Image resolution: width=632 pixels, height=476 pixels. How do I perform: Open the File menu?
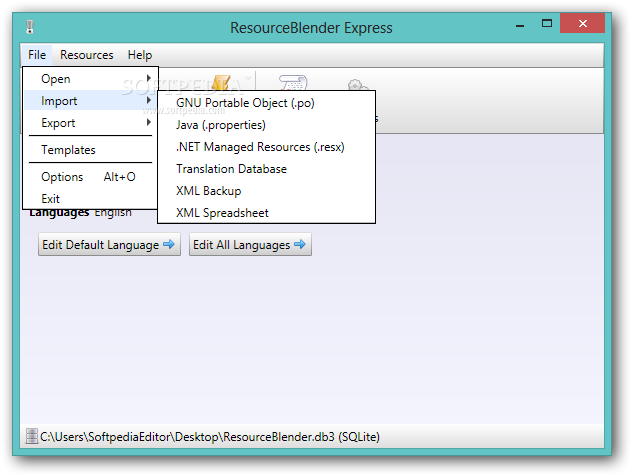[x=37, y=55]
